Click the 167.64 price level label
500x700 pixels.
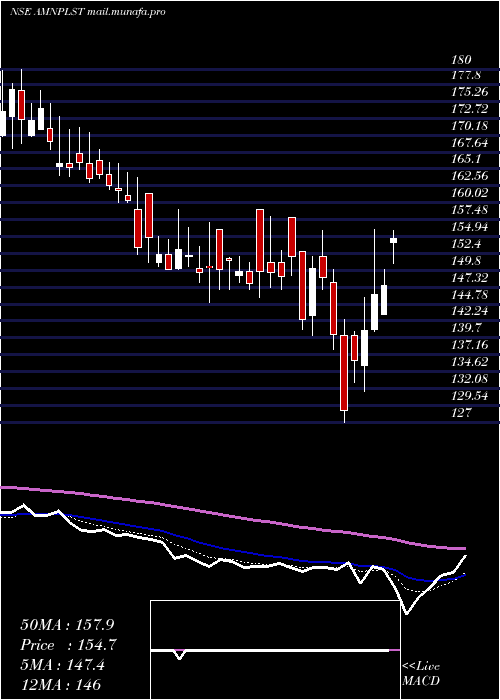(470, 143)
